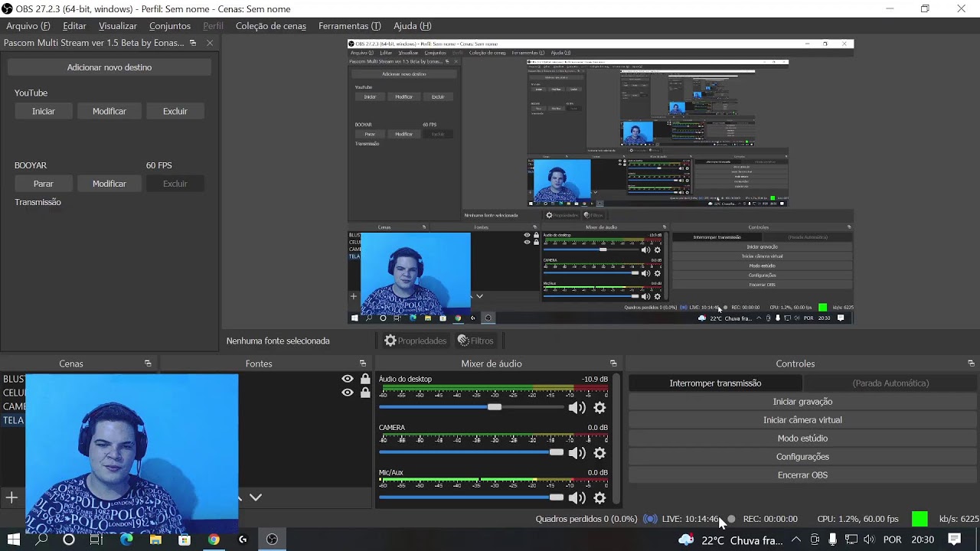Stop BOOYAR stream with Parar
Image resolution: width=980 pixels, height=551 pixels.
pyautogui.click(x=44, y=184)
